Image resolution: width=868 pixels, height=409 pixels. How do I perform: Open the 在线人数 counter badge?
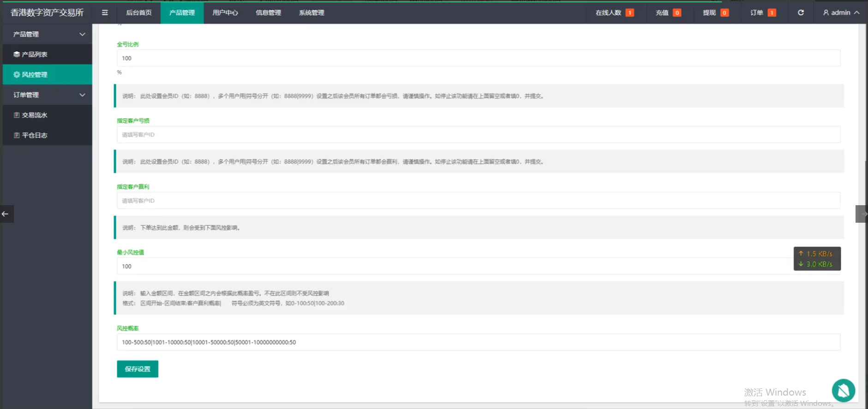point(629,13)
